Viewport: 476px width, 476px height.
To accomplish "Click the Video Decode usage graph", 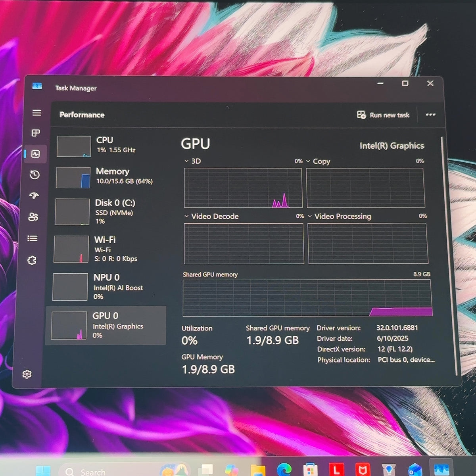I will coord(244,244).
